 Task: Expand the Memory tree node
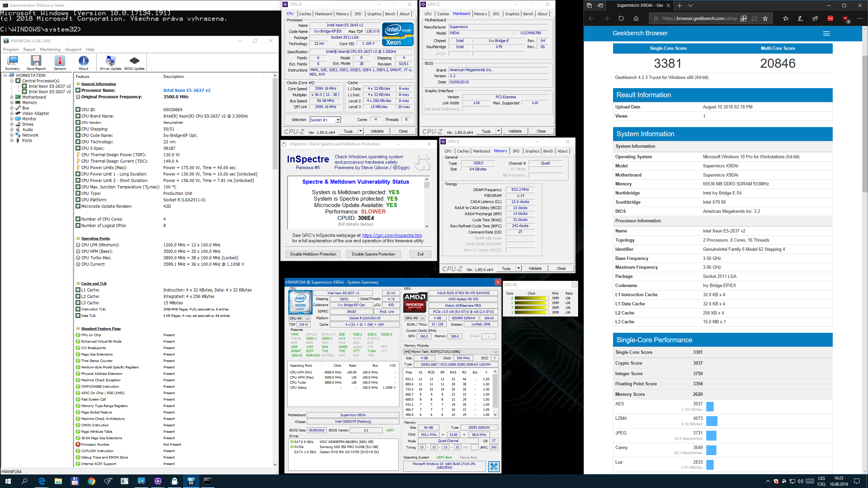(12, 103)
